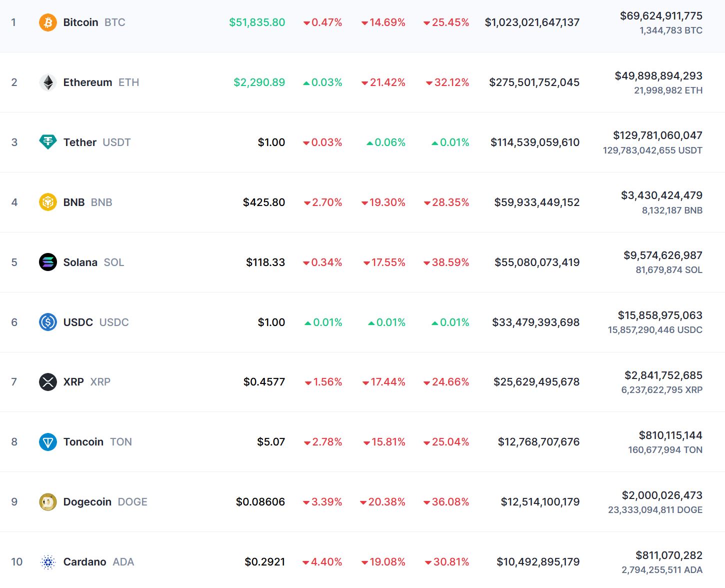Click the BNB yellow logo icon

coord(48,202)
